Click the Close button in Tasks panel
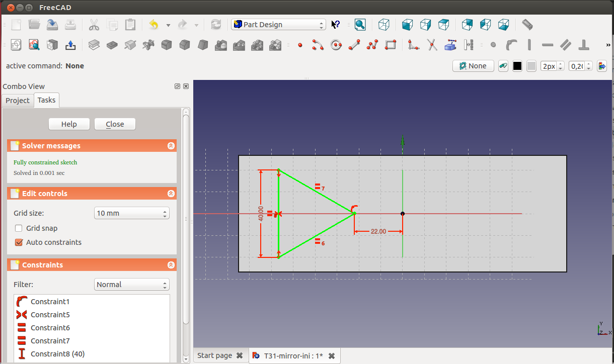The width and height of the screenshot is (614, 364). [115, 124]
